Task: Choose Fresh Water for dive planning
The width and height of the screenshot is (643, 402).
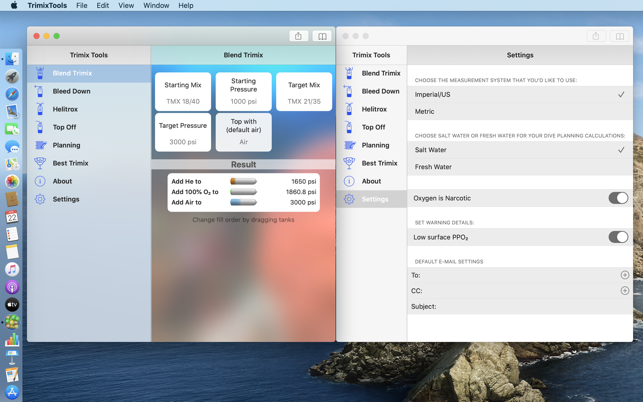Action: pos(520,167)
